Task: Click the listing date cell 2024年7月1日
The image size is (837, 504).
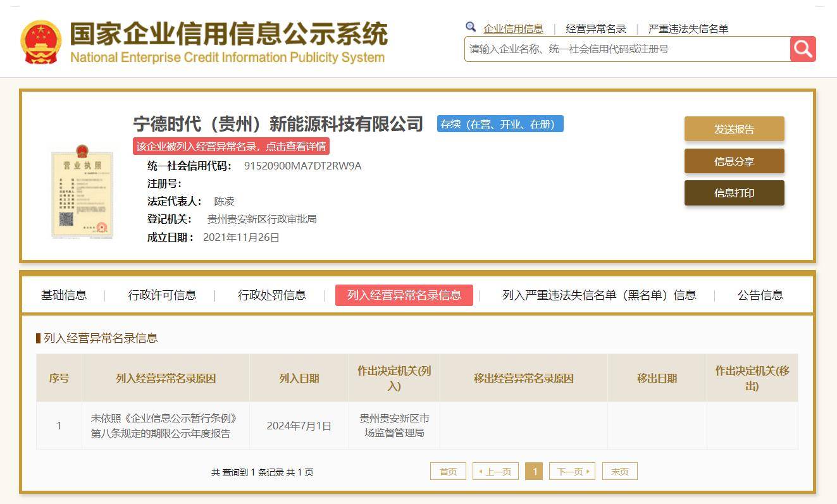Action: click(299, 426)
